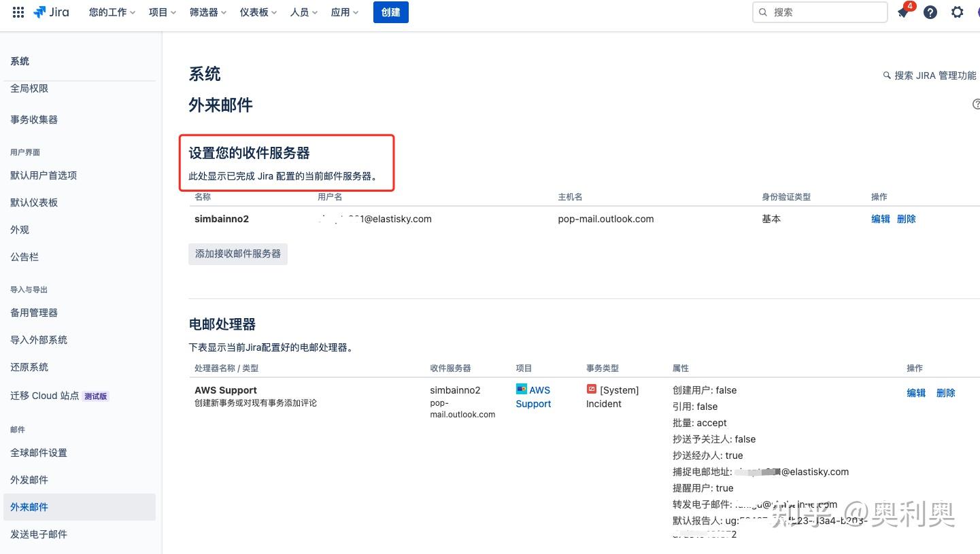The height and width of the screenshot is (554, 980).
Task: Select 导入外部系统 in the sidebar
Action: coord(39,340)
